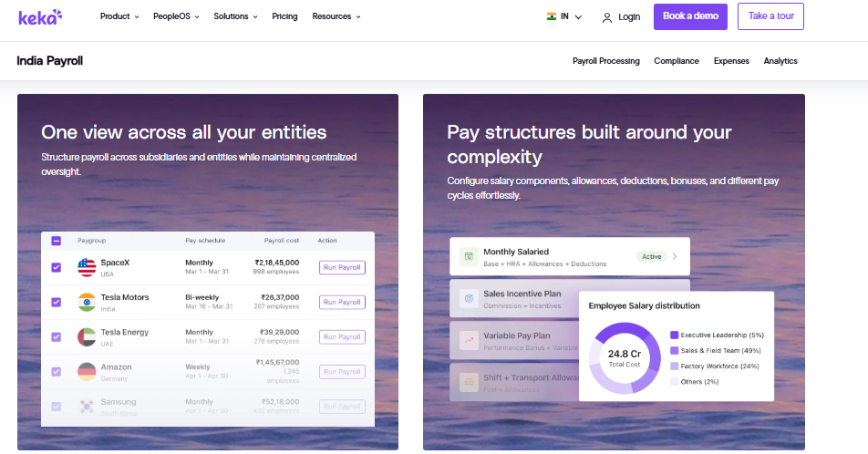Click Take a tour button

770,16
